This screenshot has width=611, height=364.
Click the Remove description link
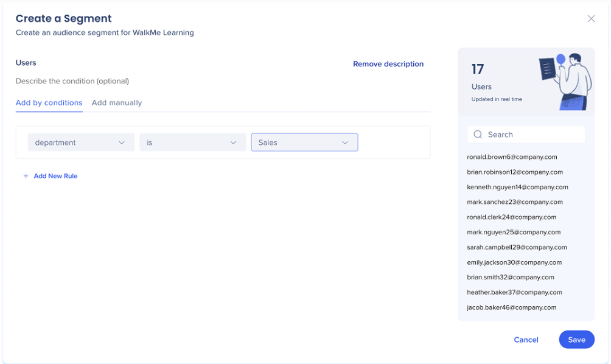[x=388, y=64]
